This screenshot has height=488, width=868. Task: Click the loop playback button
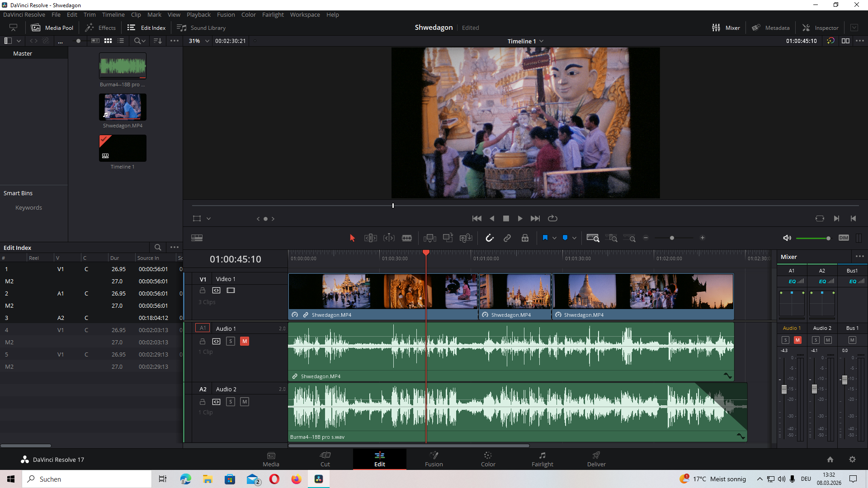coord(552,219)
